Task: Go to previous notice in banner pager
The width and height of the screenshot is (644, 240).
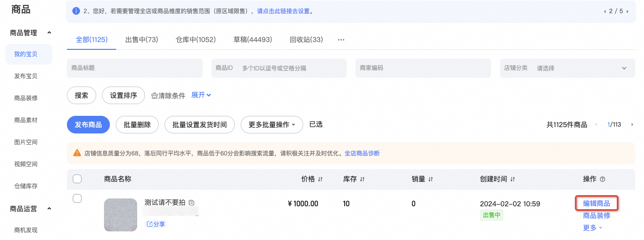Action: (605, 11)
